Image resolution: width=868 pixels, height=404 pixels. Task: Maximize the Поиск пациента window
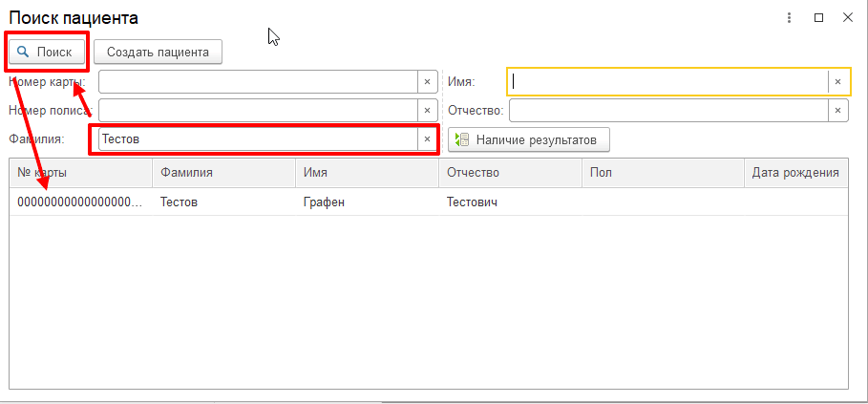pyautogui.click(x=818, y=18)
